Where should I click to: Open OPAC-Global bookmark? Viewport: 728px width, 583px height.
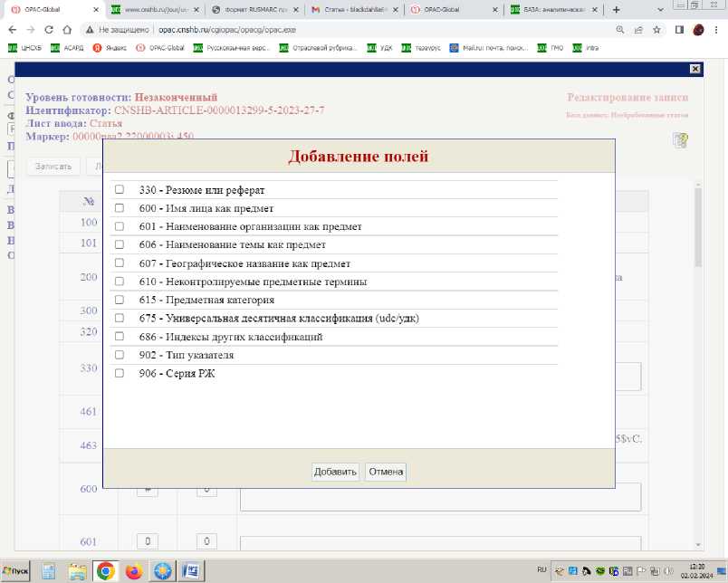[160, 48]
